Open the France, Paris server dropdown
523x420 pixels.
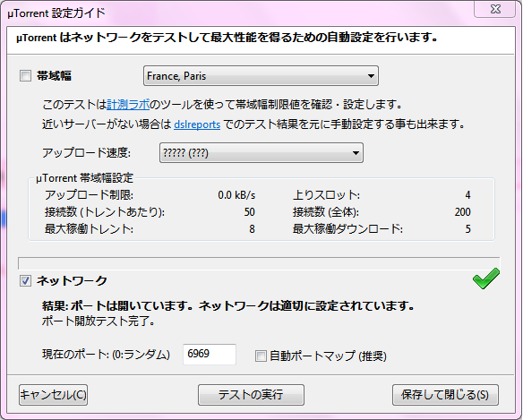(261, 76)
